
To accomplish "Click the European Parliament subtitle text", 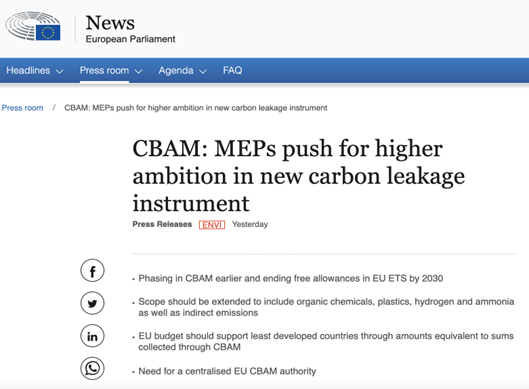I will tap(130, 39).
